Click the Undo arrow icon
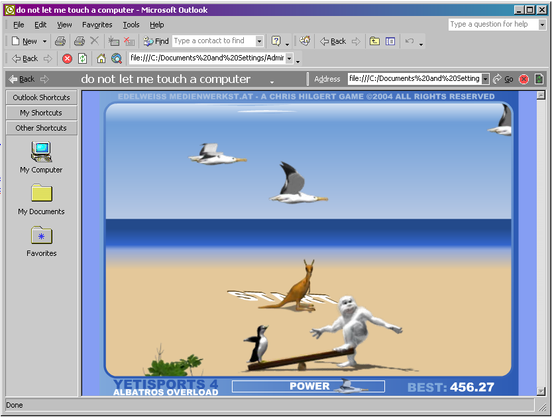 point(409,41)
